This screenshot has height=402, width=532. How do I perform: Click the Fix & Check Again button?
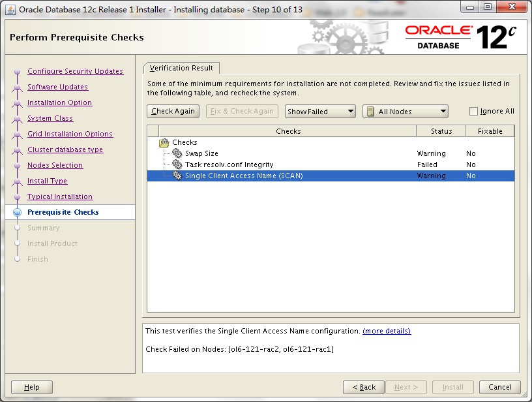[242, 111]
